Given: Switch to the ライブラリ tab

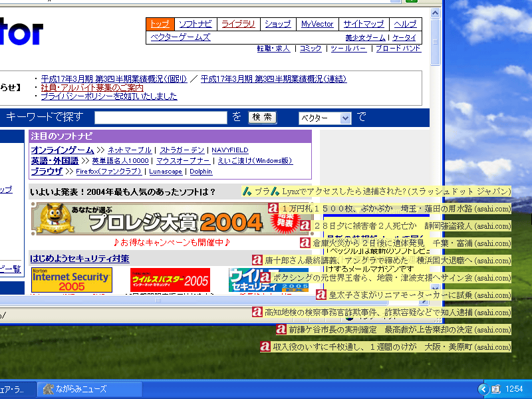Looking at the screenshot, I should pos(238,24).
